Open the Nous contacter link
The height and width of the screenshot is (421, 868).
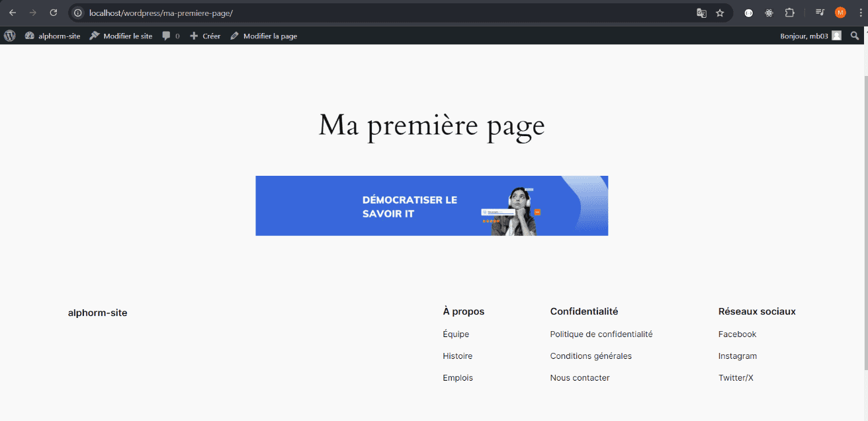pyautogui.click(x=580, y=378)
